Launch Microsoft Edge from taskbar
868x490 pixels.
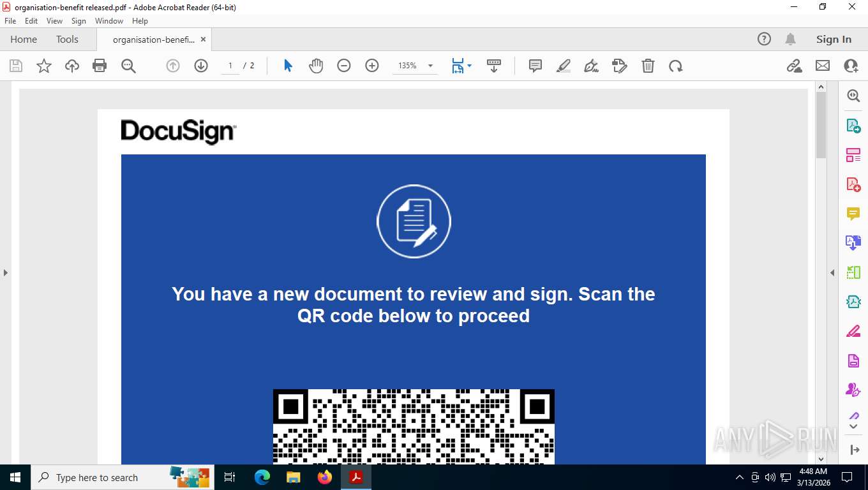click(262, 477)
